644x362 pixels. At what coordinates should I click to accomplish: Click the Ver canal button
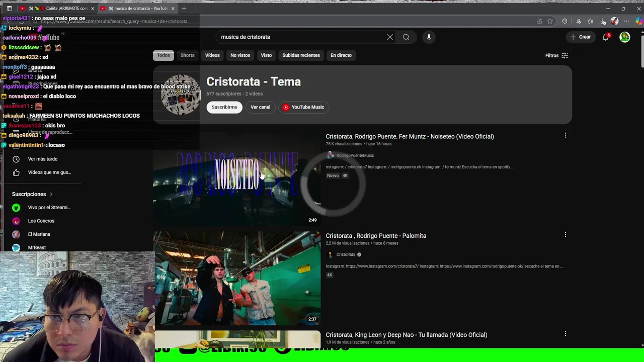pos(261,107)
